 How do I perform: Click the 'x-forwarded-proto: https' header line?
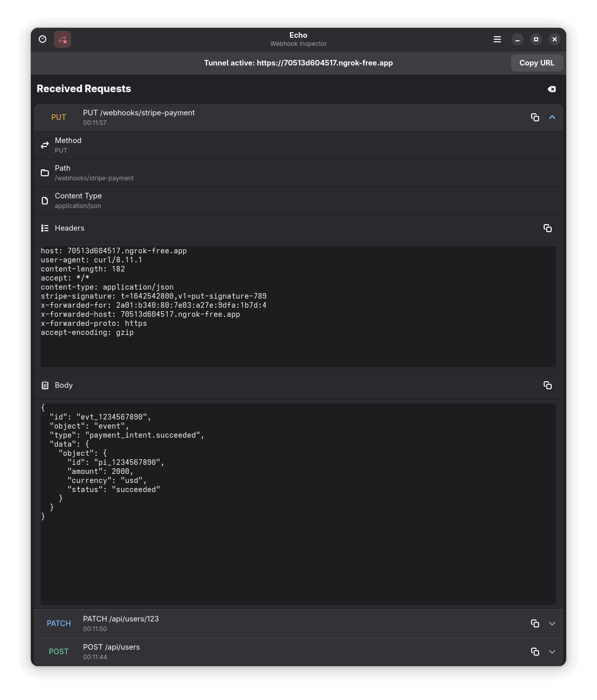[x=94, y=323]
